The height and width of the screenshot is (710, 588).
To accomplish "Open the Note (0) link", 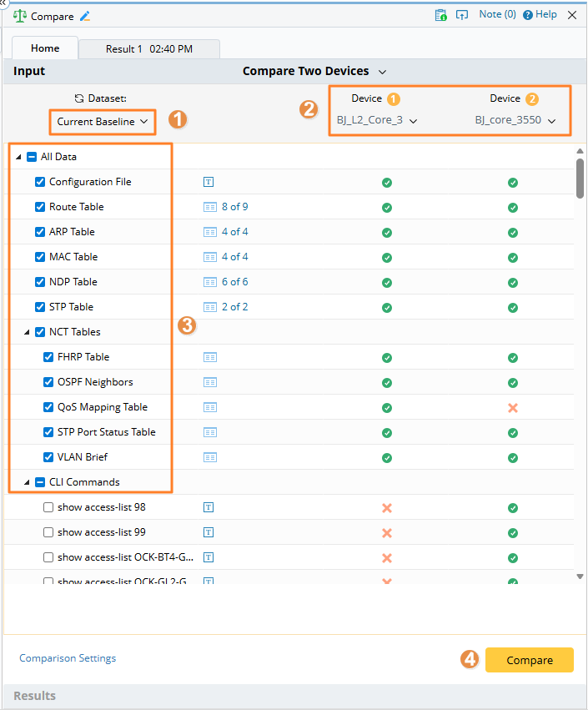I will tap(497, 15).
